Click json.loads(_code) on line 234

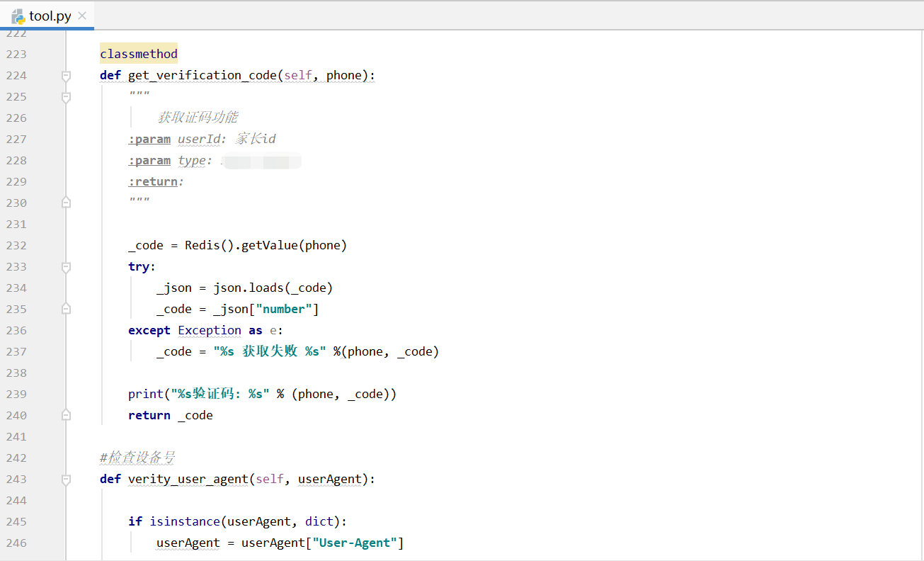tap(273, 288)
